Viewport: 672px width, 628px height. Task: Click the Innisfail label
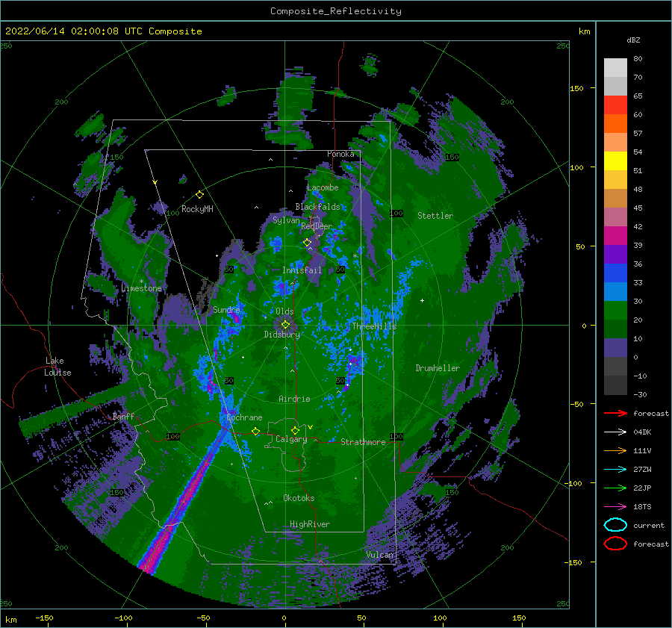pos(302,270)
